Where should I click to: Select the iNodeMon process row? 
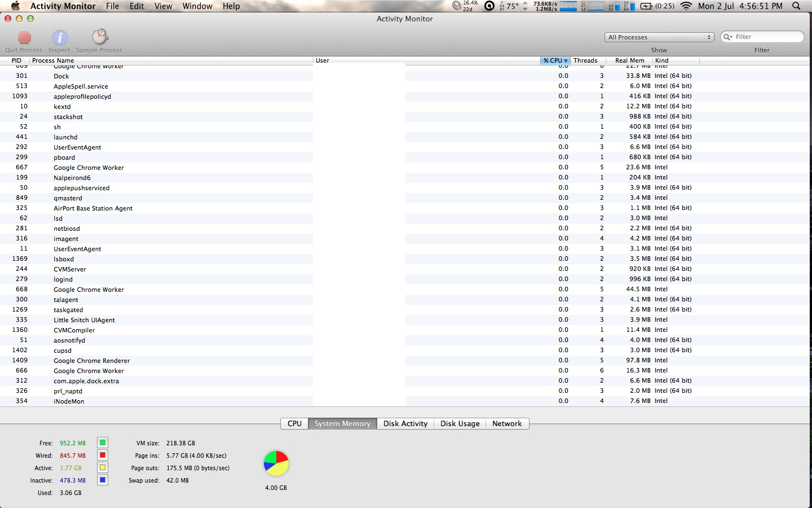[406, 401]
